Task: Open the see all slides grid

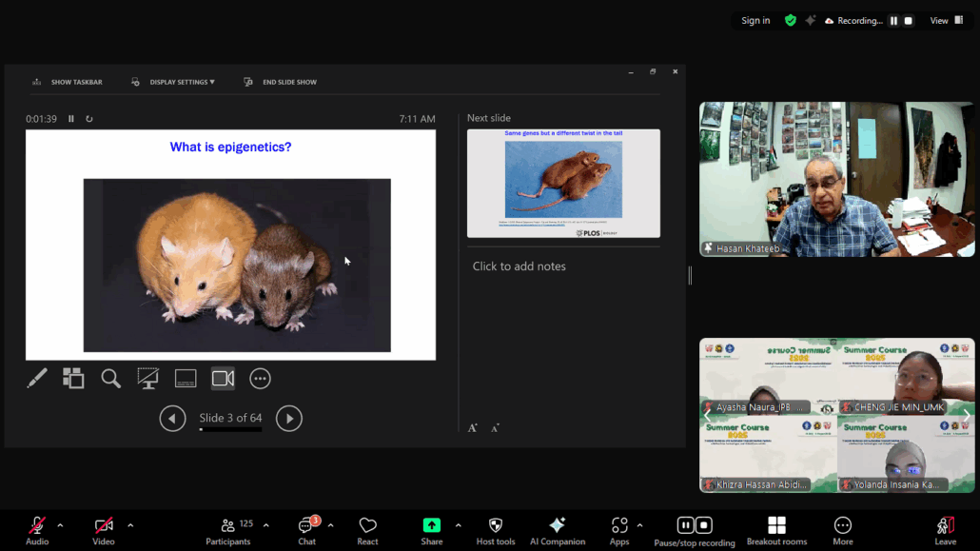Action: click(73, 379)
